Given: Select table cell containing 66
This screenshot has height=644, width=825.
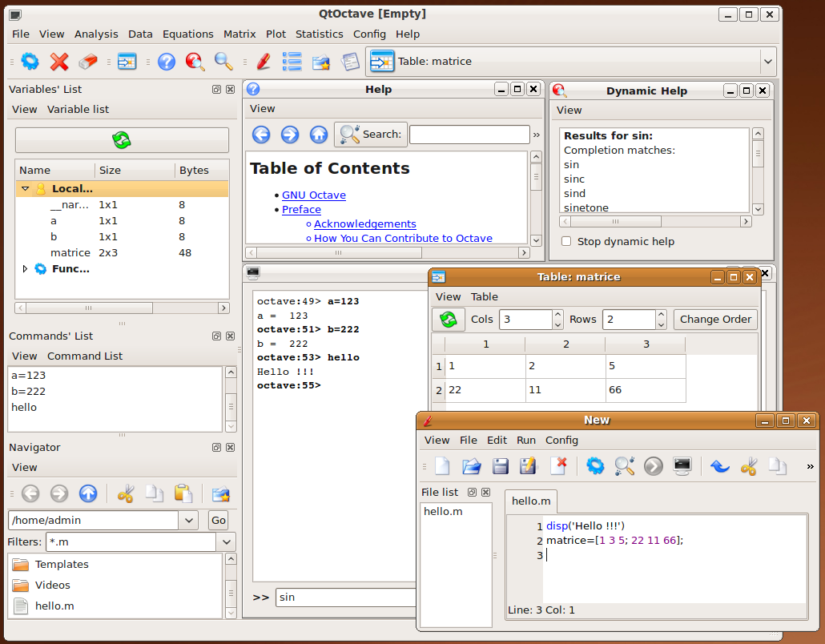Looking at the screenshot, I should click(x=646, y=390).
